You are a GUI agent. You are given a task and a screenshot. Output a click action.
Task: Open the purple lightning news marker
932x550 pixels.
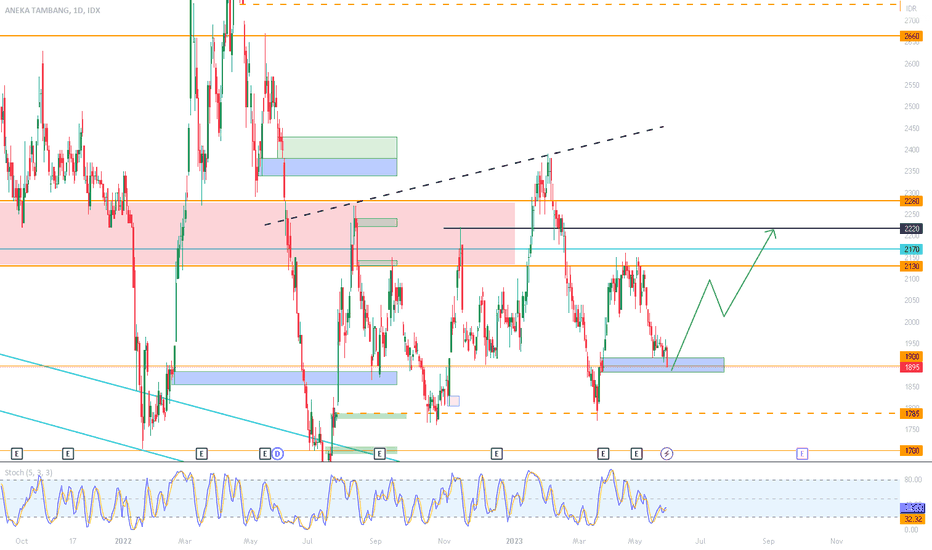point(667,454)
